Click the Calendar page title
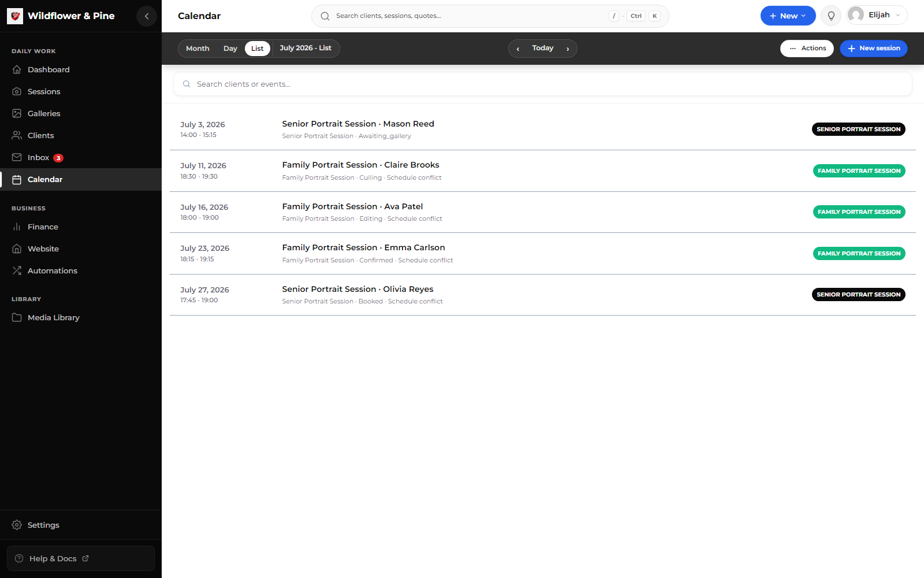This screenshot has height=578, width=924. coord(199,16)
